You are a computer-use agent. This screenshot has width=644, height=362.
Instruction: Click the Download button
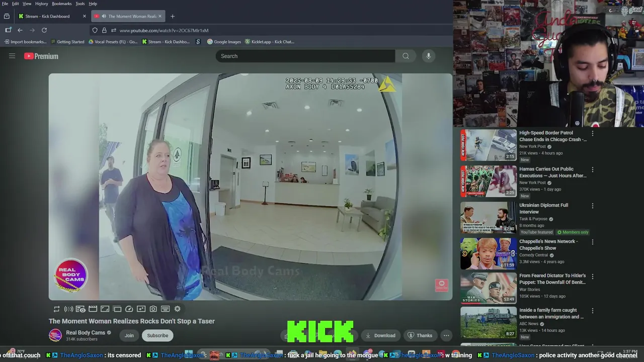click(380, 335)
